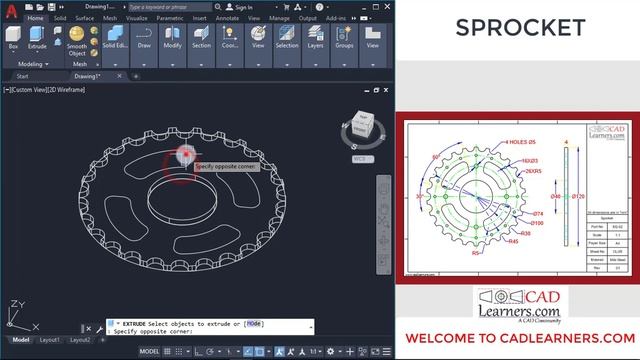Click the ViewCube in the viewport
Viewport: 640px width, 360px height.
pos(362,124)
